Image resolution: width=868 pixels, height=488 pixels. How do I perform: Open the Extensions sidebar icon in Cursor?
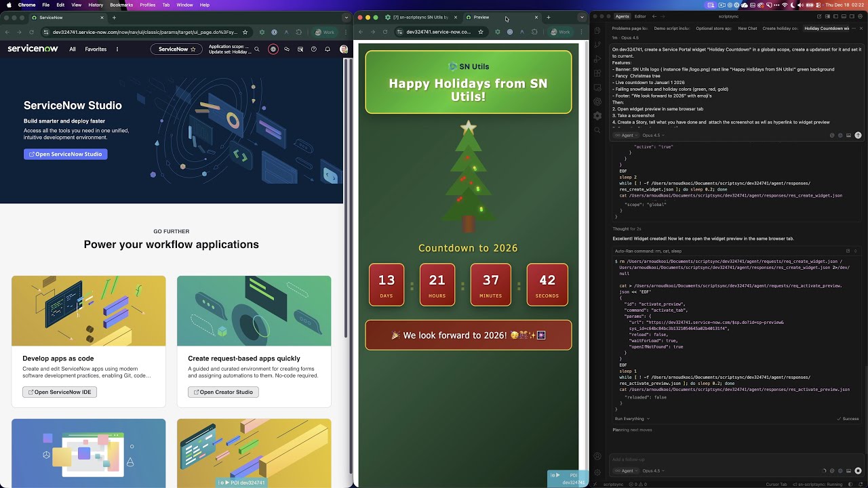[597, 73]
